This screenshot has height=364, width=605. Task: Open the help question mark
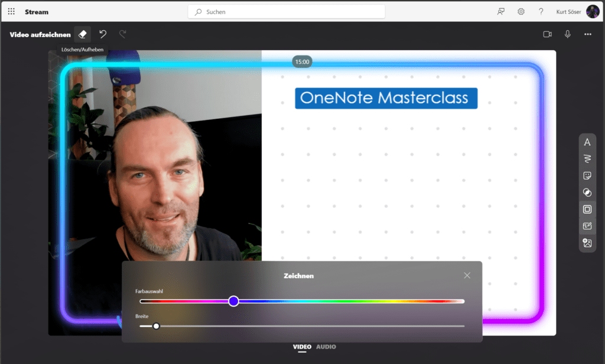pos(541,12)
